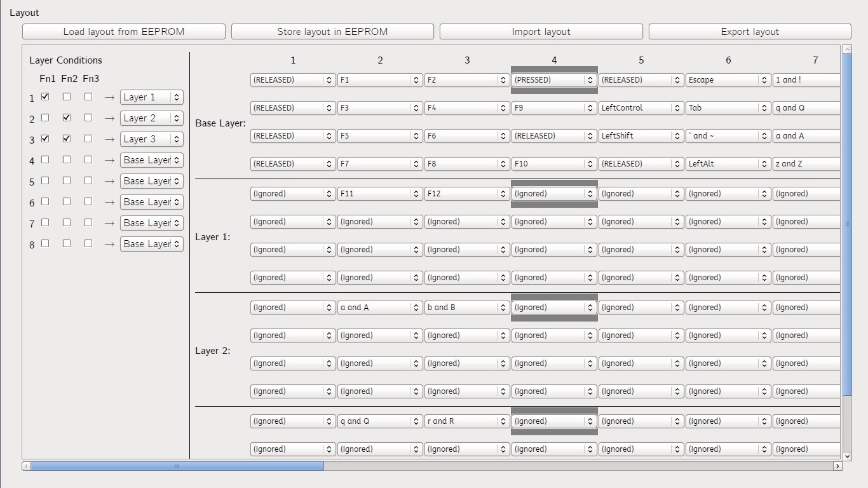Click the vertical scrollbar up arrow
Viewport: 868px width, 488px height.
[847, 50]
